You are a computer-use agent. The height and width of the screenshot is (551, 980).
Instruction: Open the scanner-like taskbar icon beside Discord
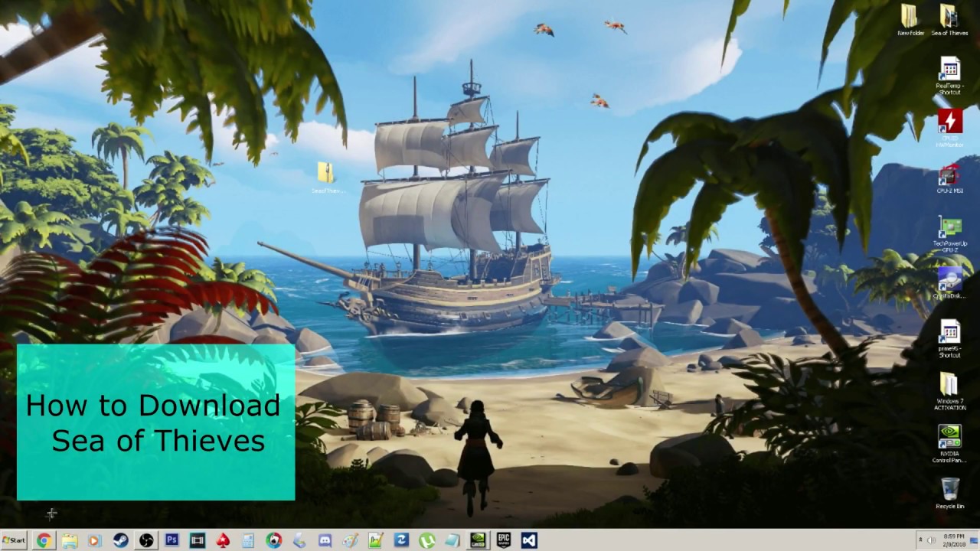299,540
